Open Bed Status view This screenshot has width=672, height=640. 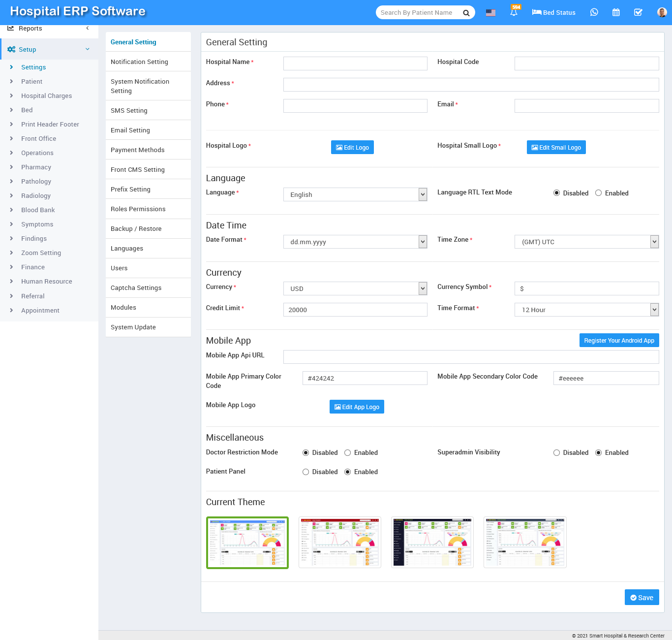(x=553, y=13)
